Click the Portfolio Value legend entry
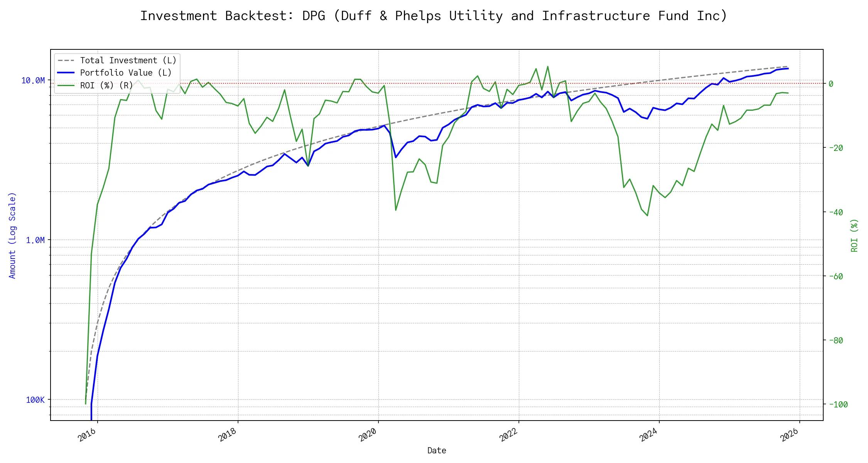868x463 pixels. point(126,73)
